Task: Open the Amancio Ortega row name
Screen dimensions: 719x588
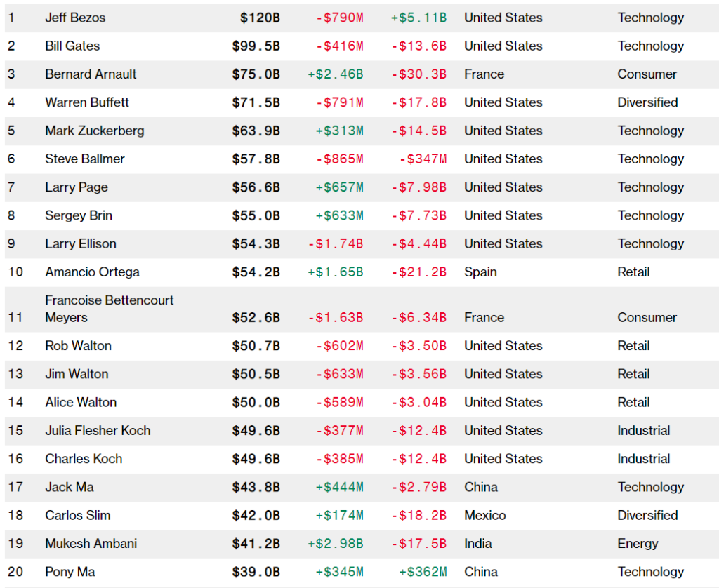Action: point(92,272)
